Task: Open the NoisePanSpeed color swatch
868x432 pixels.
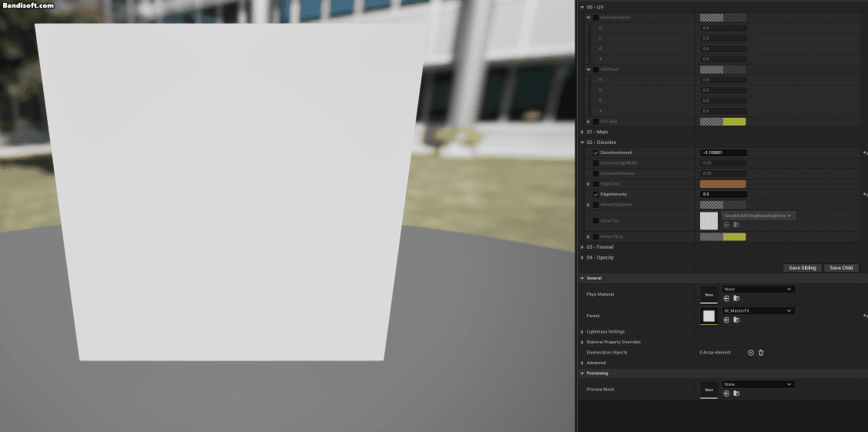Action: pos(723,205)
